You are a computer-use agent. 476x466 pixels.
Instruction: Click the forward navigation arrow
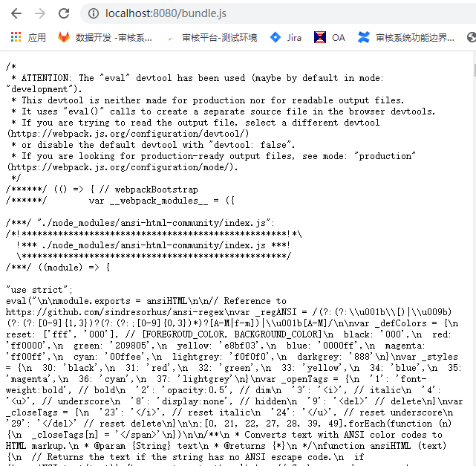pos(40,13)
